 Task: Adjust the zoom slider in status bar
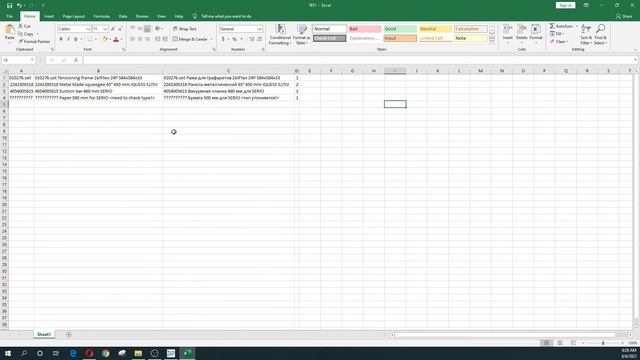(603, 343)
